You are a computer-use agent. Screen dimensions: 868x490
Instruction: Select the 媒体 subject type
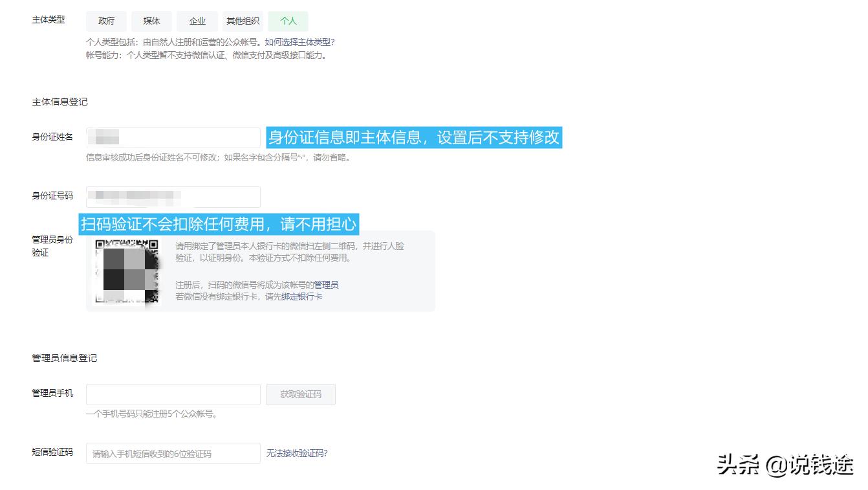click(x=151, y=21)
